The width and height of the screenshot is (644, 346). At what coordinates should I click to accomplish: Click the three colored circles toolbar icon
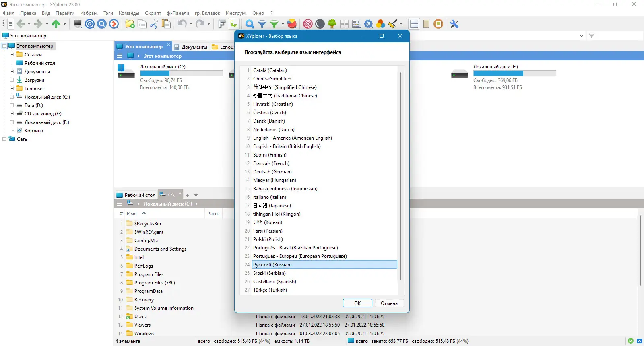tap(380, 24)
